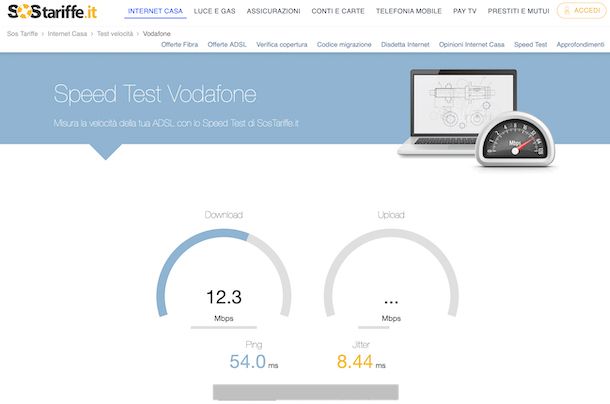Open the Pay TV menu
Viewport: 610px width, 404px height.
pos(465,11)
